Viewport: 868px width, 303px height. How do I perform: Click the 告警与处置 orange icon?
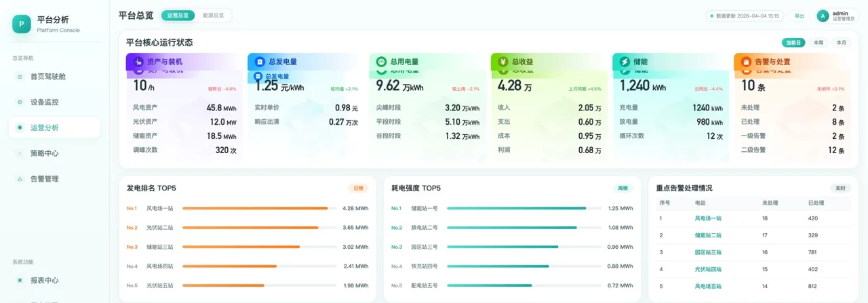click(746, 62)
